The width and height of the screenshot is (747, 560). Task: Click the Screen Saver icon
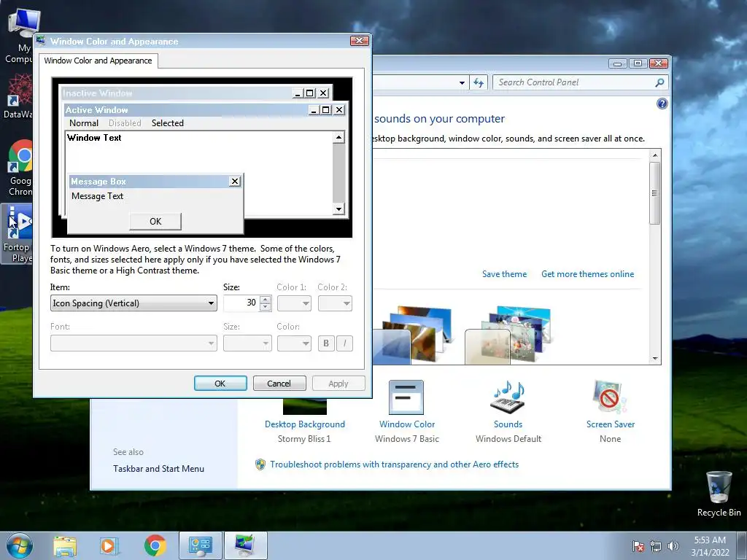(610, 397)
